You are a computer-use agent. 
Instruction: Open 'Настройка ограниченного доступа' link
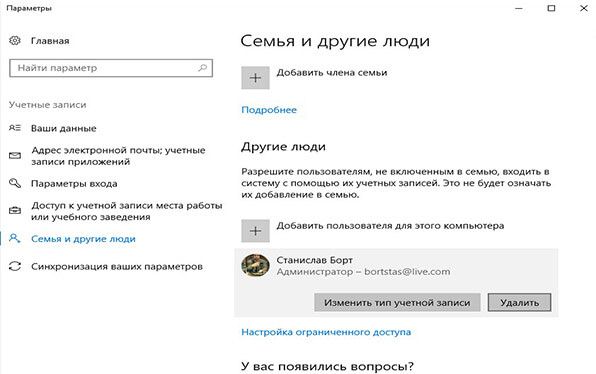click(x=326, y=332)
